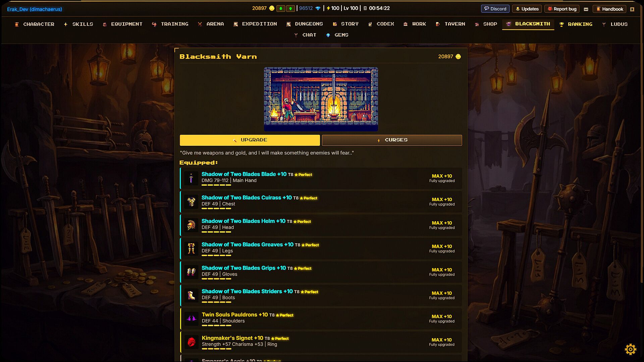644x362 pixels.
Task: Select the Shadow of Two Blades Striders +10 name
Action: 247,292
